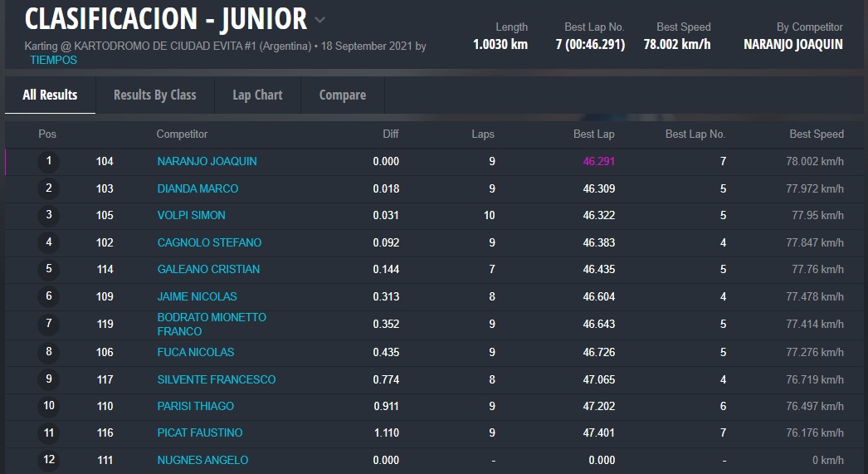Open competitor NARANJO JOAQUIN
Viewport: 868px width, 474px height.
[x=207, y=161]
